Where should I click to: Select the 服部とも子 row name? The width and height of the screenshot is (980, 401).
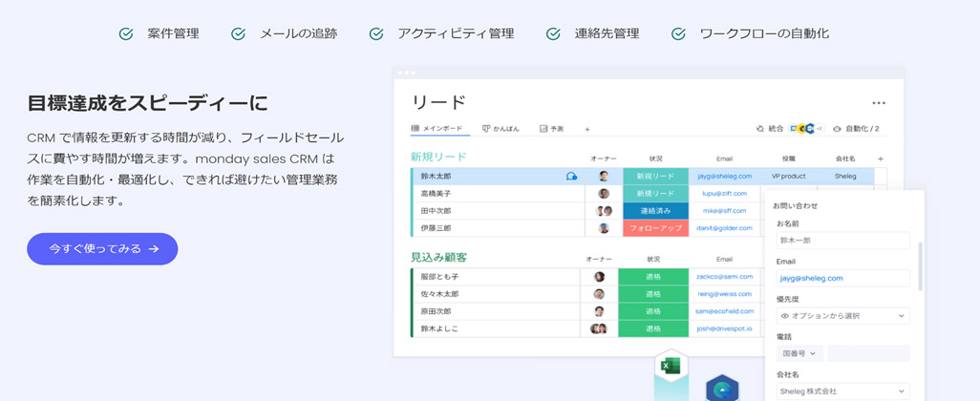[x=439, y=277]
